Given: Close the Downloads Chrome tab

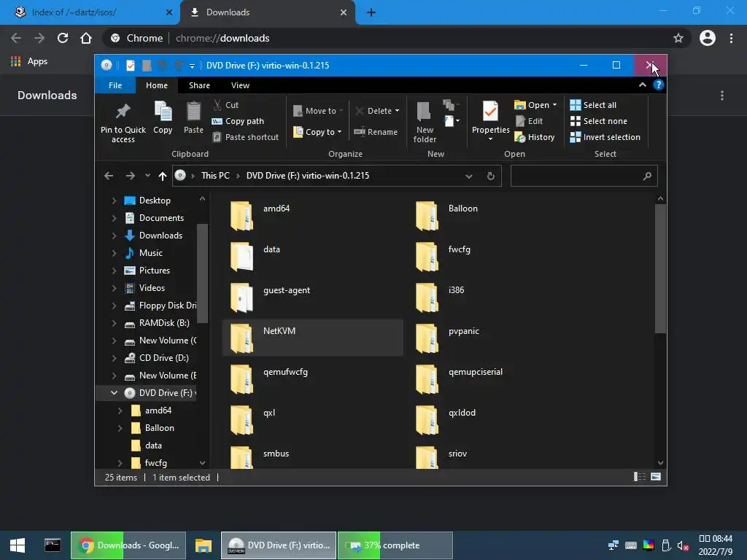Looking at the screenshot, I should 344,12.
